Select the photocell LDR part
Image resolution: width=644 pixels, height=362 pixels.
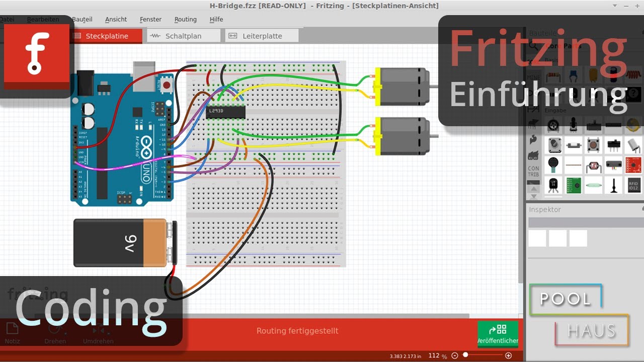coord(593,164)
